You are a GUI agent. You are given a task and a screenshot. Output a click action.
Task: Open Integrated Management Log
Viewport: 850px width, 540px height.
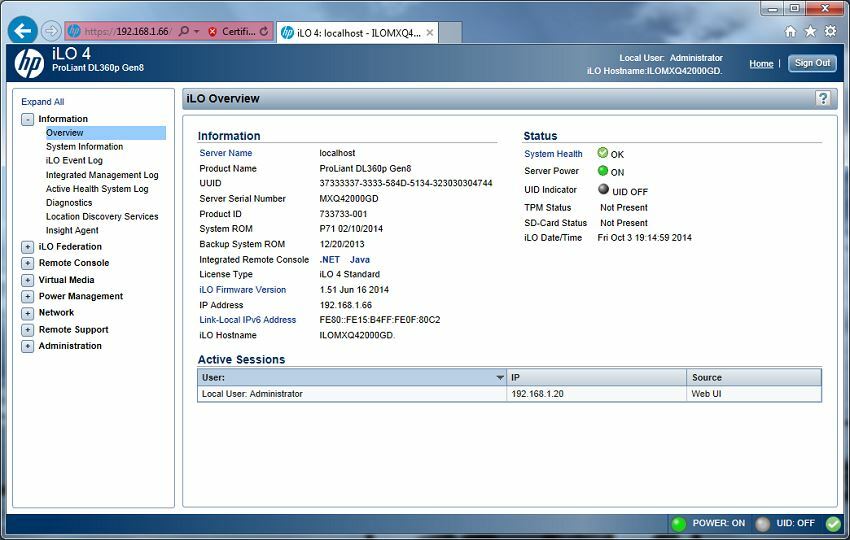(102, 175)
